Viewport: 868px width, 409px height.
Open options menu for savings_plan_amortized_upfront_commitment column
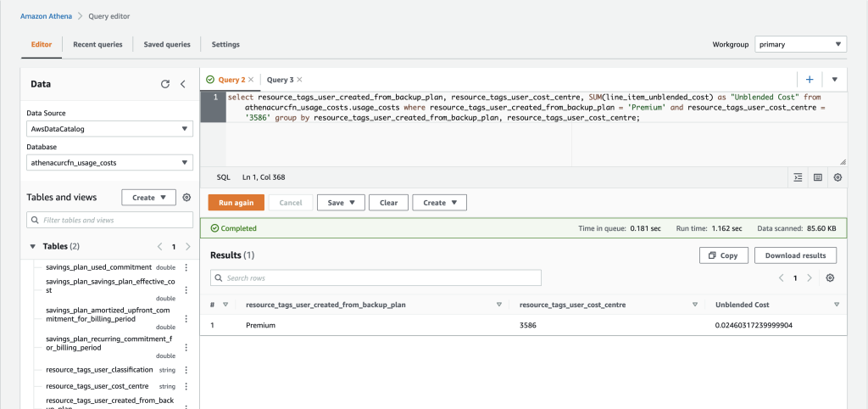click(186, 319)
